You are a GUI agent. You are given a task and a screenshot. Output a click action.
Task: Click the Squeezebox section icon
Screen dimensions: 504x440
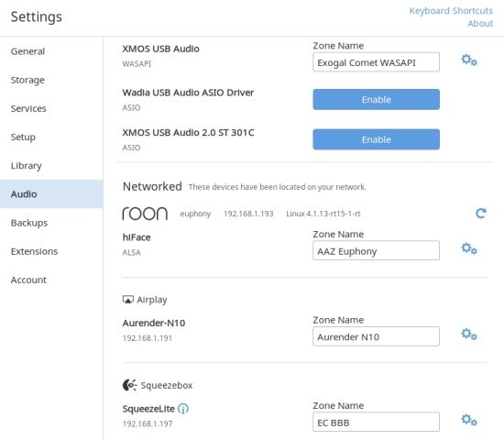(x=129, y=385)
